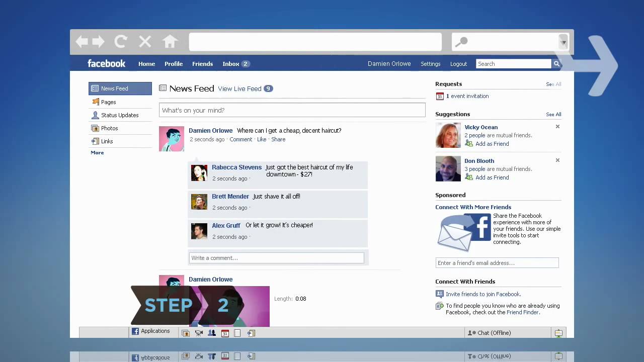Click the notes page icon in bottom bar
This screenshot has width=644, height=362.
pyautogui.click(x=237, y=333)
